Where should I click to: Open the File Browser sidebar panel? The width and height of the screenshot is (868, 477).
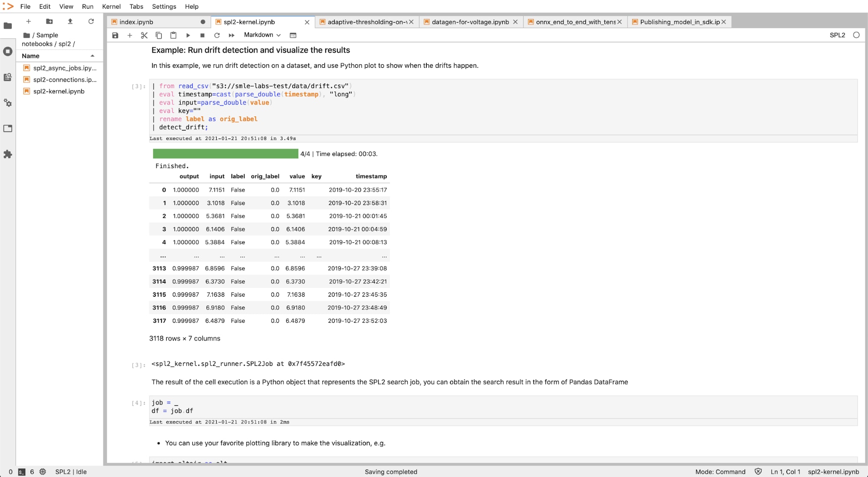click(8, 26)
